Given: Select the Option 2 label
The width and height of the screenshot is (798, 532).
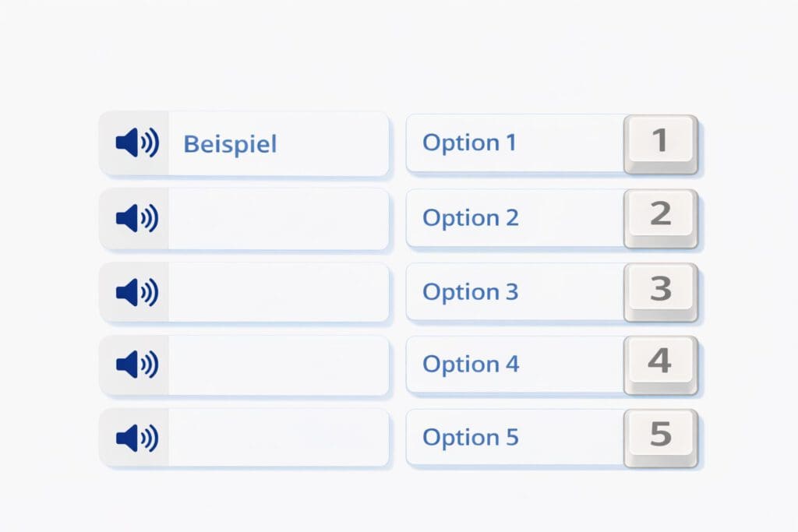Looking at the screenshot, I should coord(471,218).
